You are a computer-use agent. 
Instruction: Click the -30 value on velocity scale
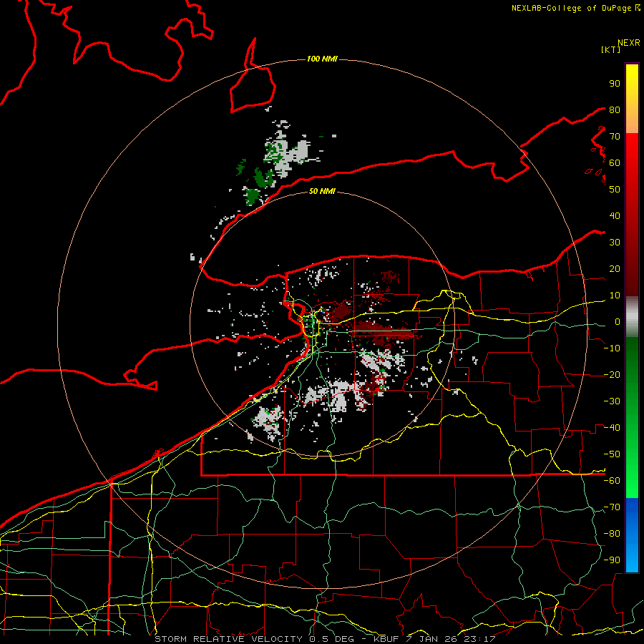pyautogui.click(x=612, y=401)
